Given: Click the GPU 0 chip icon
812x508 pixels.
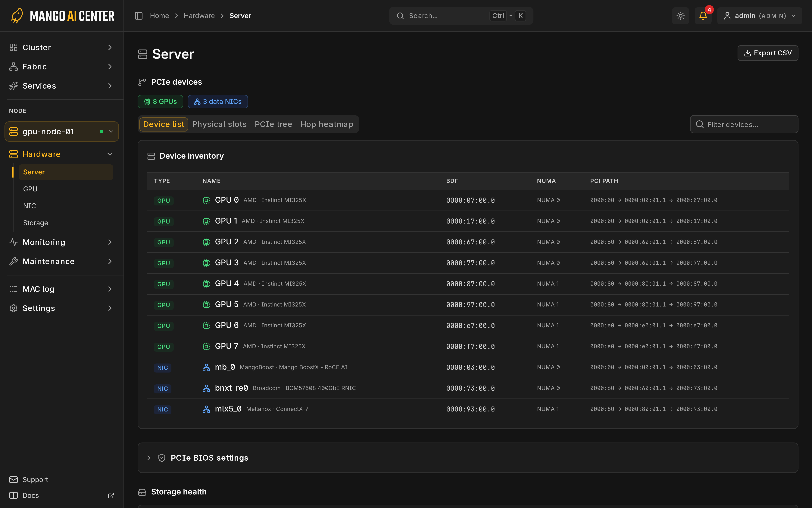Looking at the screenshot, I should point(206,200).
